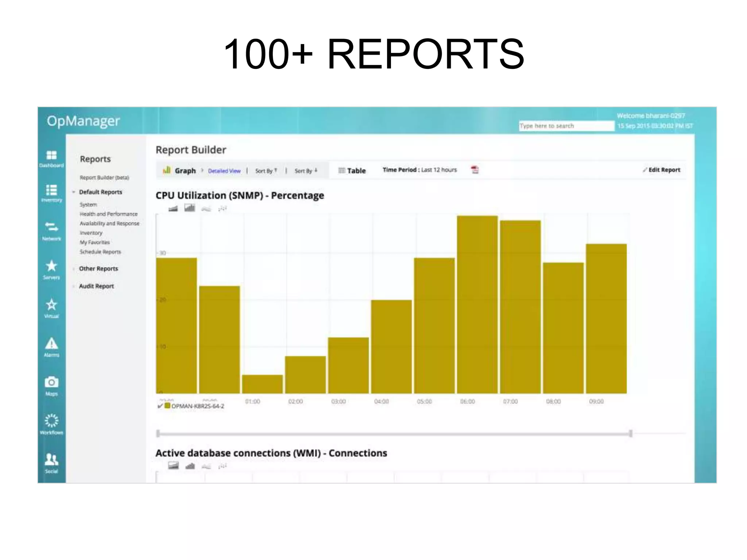747x560 pixels.
Task: Toggle the OPMAN-K8R2S-64-2 series checkmark
Action: pyautogui.click(x=160, y=406)
